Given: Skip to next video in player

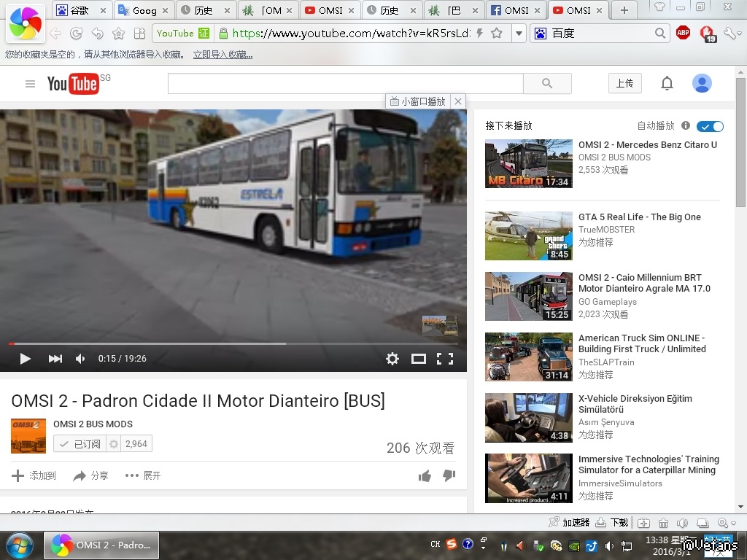Looking at the screenshot, I should coord(55,359).
